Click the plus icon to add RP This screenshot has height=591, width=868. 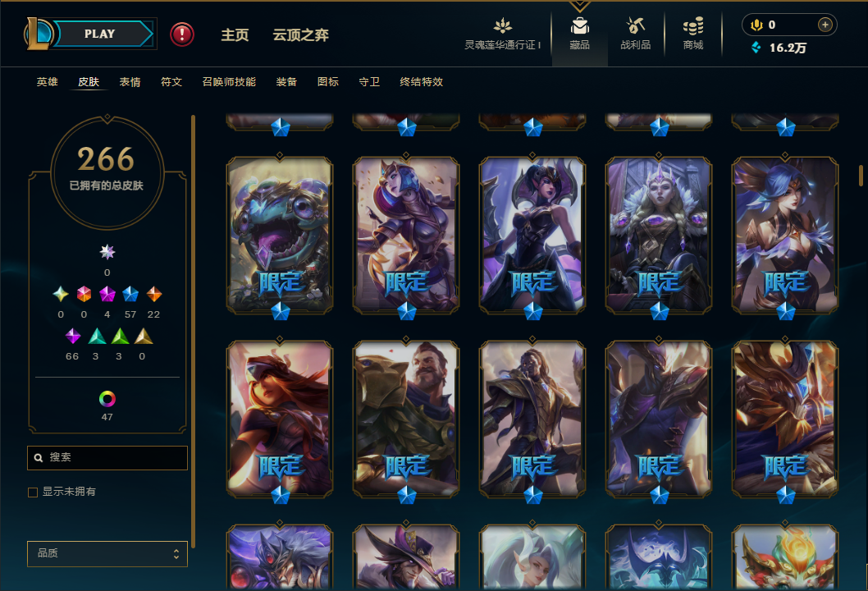pyautogui.click(x=825, y=25)
